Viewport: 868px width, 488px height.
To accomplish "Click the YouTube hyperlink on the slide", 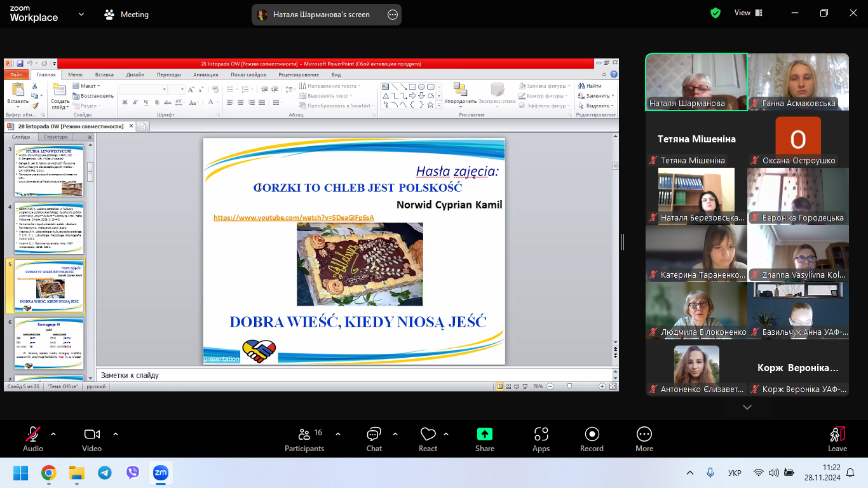I will coord(294,217).
